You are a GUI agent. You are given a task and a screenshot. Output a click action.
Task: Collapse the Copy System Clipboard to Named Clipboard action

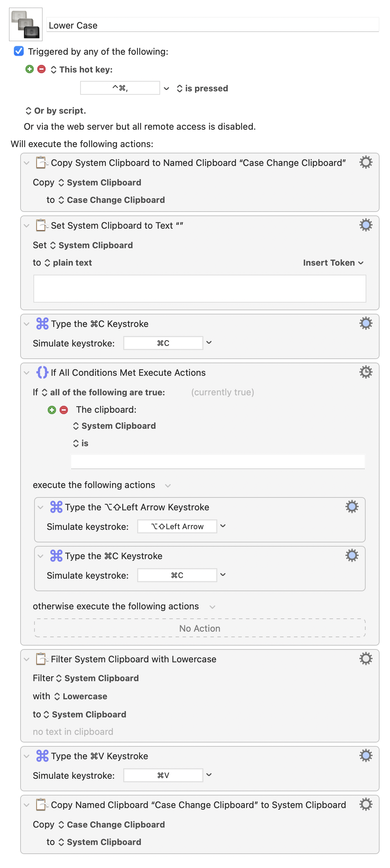27,163
